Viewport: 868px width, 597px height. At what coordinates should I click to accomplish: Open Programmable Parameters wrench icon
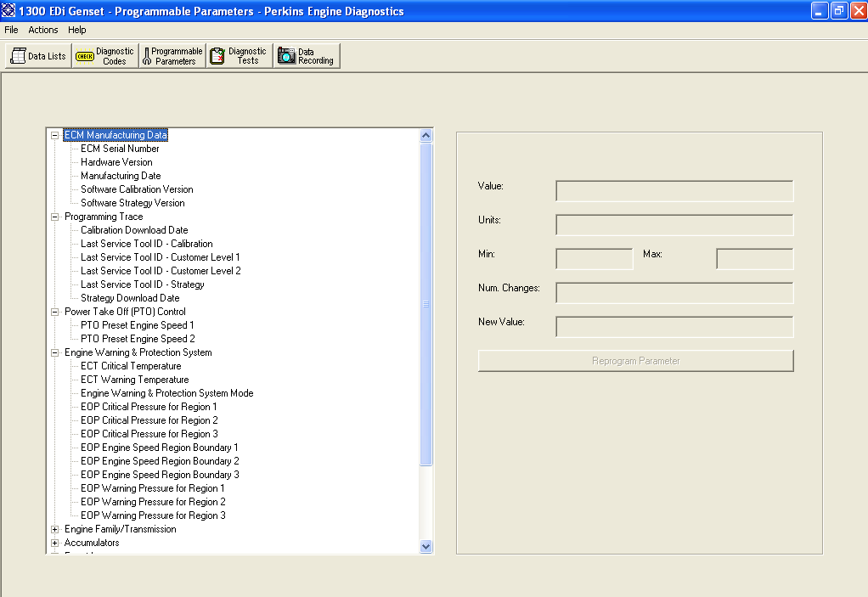point(147,56)
